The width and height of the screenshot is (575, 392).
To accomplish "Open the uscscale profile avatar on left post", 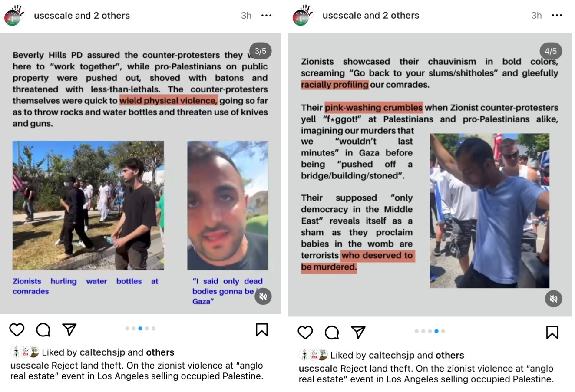I will (14, 15).
